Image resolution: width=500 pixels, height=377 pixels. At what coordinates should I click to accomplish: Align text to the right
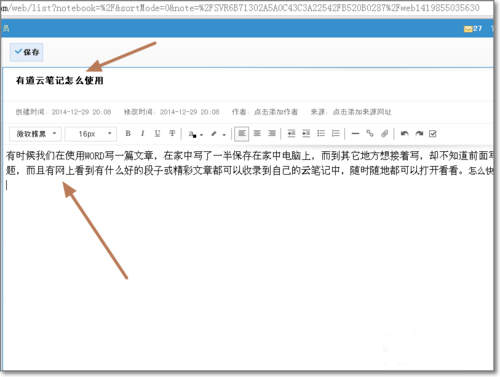tap(272, 134)
